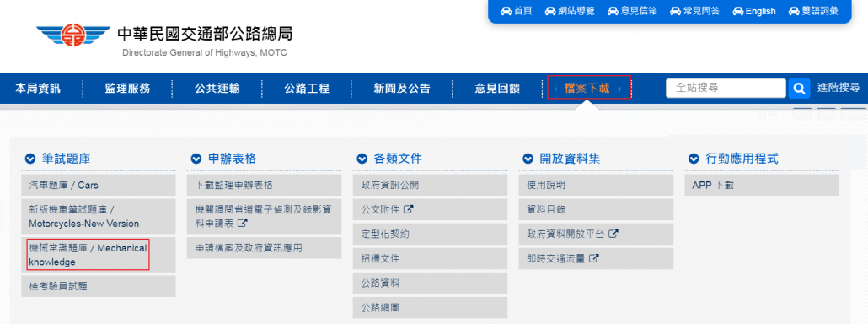The height and width of the screenshot is (324, 868).
Task: Collapse the 申辦表格 section chevron
Action: coord(196,159)
